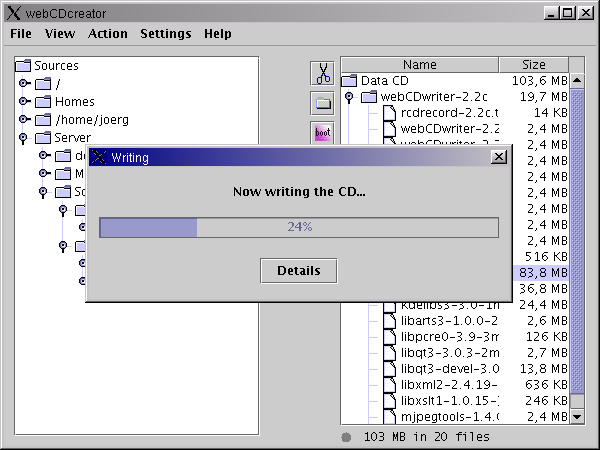The image size is (600, 450).
Task: Click the rcdrecord-2.2c file icon
Action: (389, 113)
